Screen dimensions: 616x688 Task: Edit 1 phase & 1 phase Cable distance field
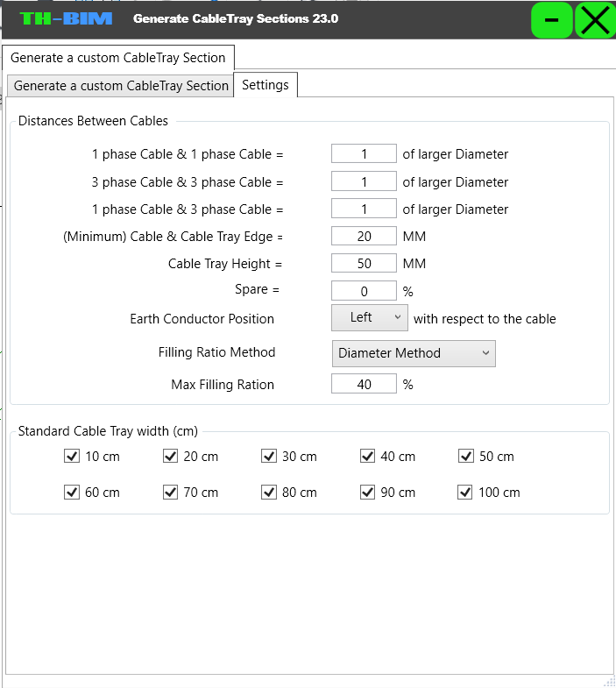364,154
